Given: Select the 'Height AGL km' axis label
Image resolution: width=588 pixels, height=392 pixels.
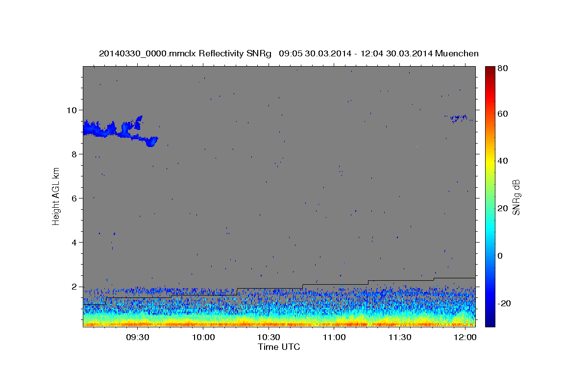Looking at the screenshot, I should click(x=56, y=196).
